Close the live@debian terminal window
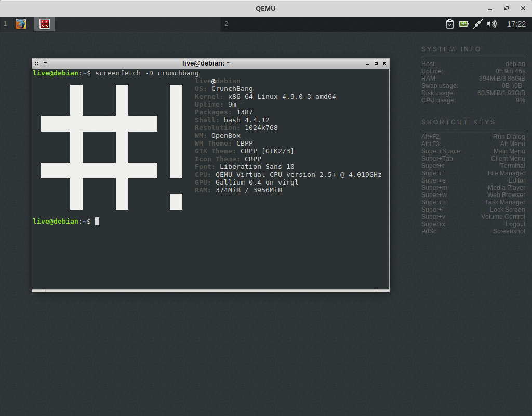This screenshot has height=416, width=532. pyautogui.click(x=384, y=63)
